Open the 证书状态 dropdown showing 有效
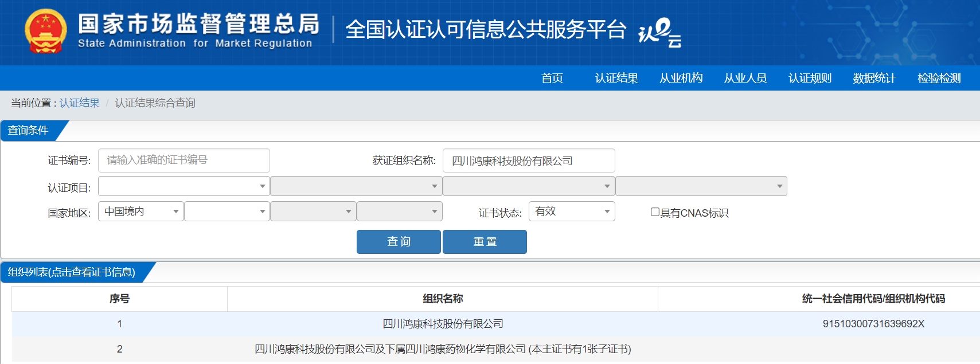 point(572,211)
